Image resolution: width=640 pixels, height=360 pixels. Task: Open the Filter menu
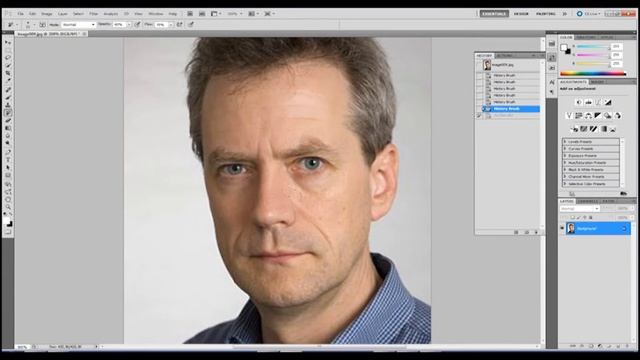[93, 14]
